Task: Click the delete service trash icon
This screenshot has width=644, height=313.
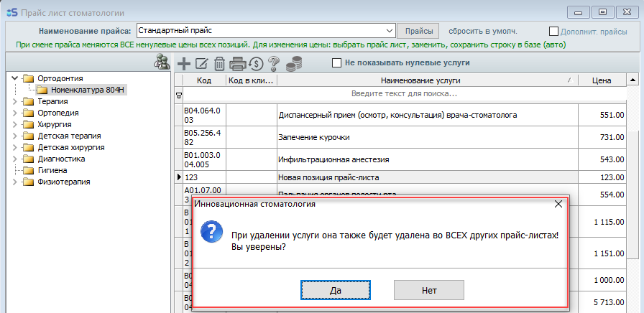Action: [219, 63]
